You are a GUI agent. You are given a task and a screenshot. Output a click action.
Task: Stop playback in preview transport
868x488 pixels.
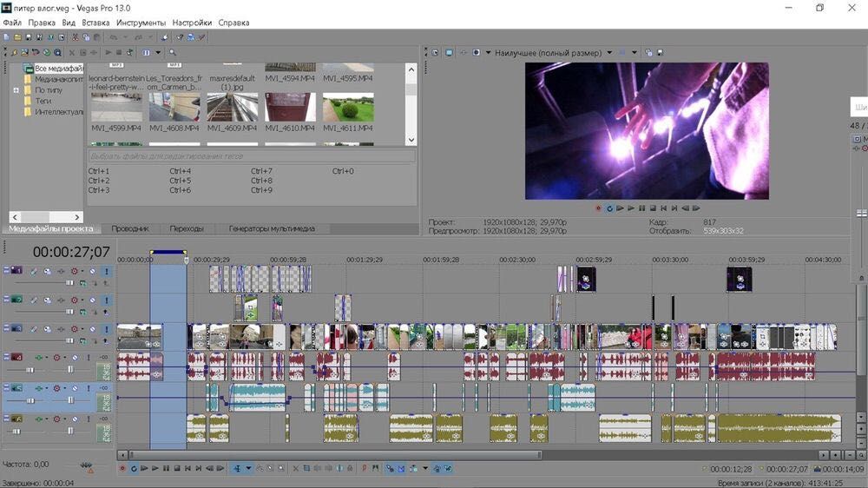pyautogui.click(x=653, y=208)
